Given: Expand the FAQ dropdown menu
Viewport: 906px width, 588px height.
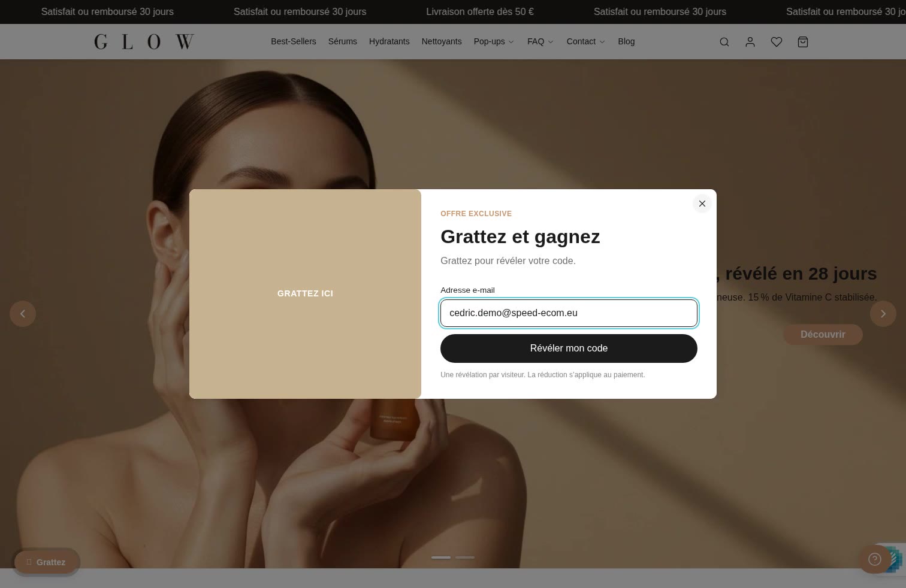Looking at the screenshot, I should click(x=540, y=41).
